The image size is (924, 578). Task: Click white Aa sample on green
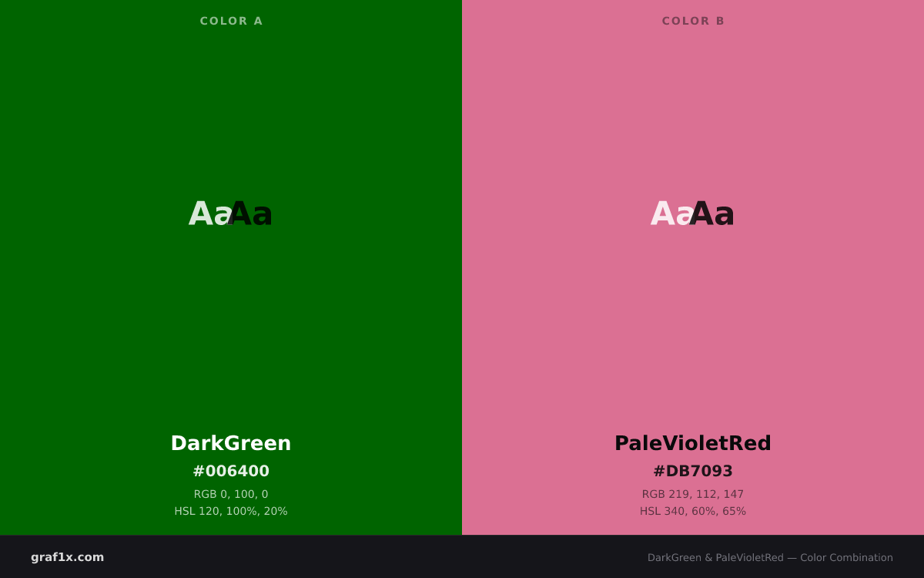[x=209, y=213]
